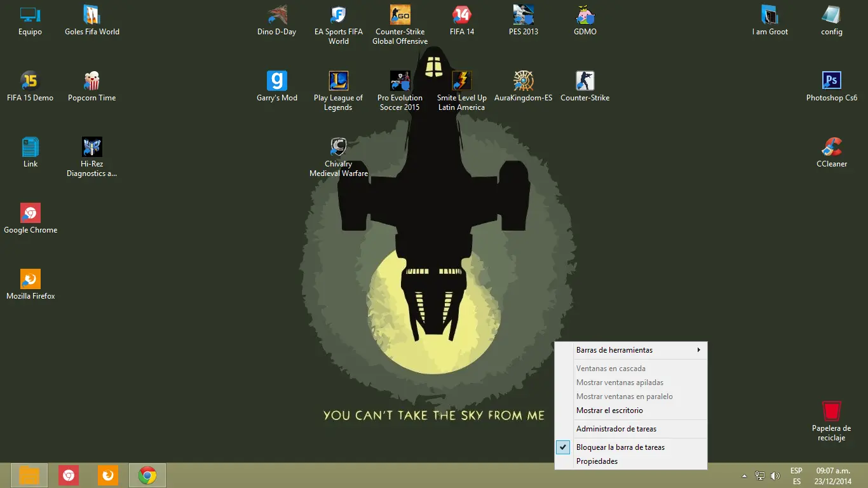Switch to the Google Chrome taskbar button
The width and height of the screenshot is (868, 488).
[147, 475]
